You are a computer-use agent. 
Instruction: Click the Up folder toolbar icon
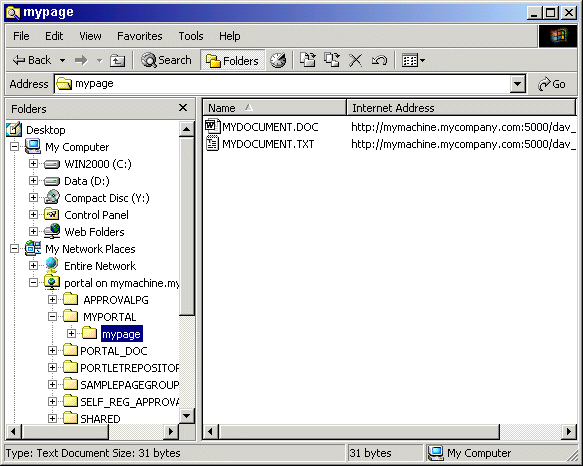pos(117,60)
